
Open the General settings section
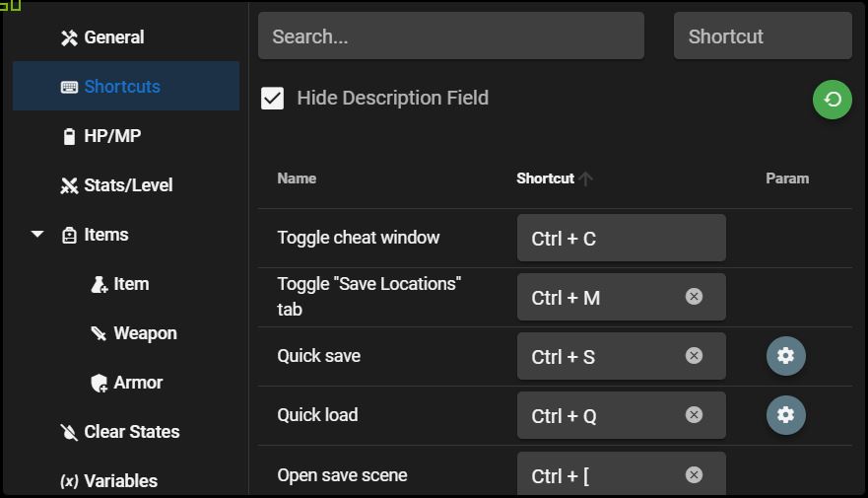pyautogui.click(x=113, y=37)
